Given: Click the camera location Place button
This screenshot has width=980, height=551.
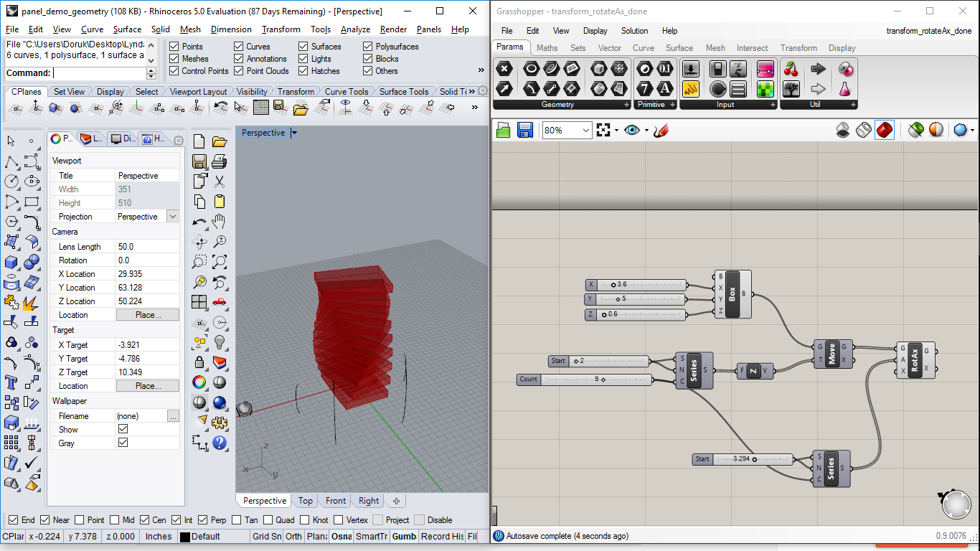Looking at the screenshot, I should coord(148,315).
